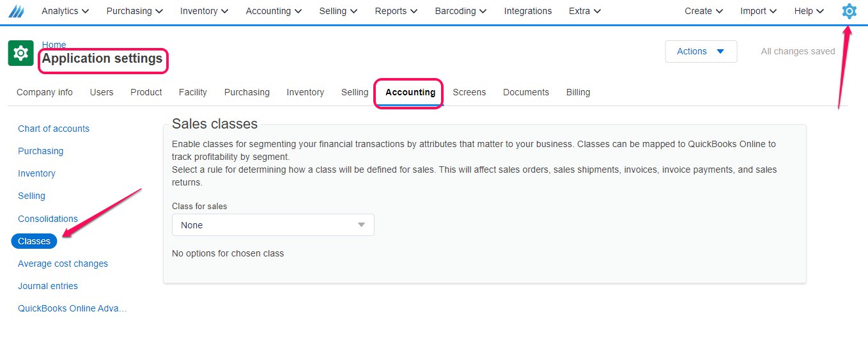Open the Analytics menu
The height and width of the screenshot is (362, 868).
65,11
